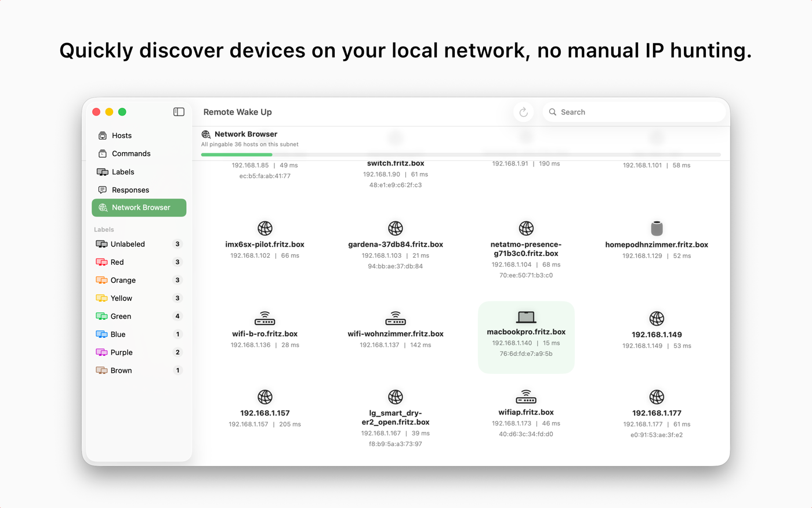
Task: Select the Brown label icon
Action: click(x=101, y=370)
